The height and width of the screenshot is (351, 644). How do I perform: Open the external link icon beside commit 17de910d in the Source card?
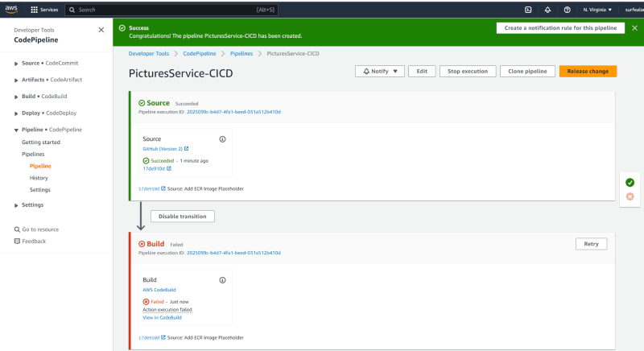click(169, 168)
